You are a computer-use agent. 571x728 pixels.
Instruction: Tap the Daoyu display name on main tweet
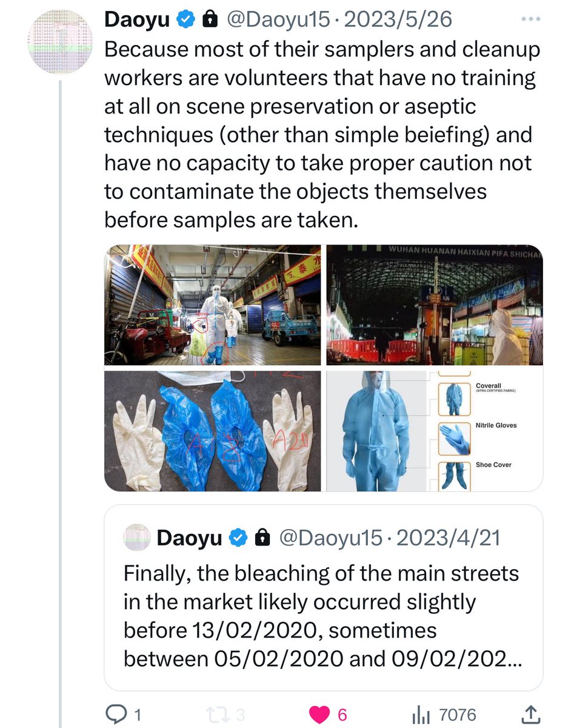(138, 19)
